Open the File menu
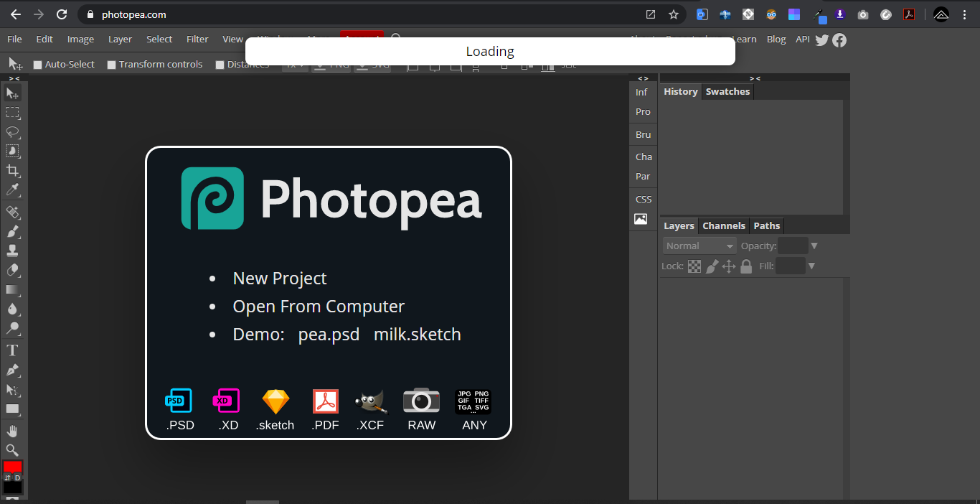The height and width of the screenshot is (504, 980). click(14, 39)
